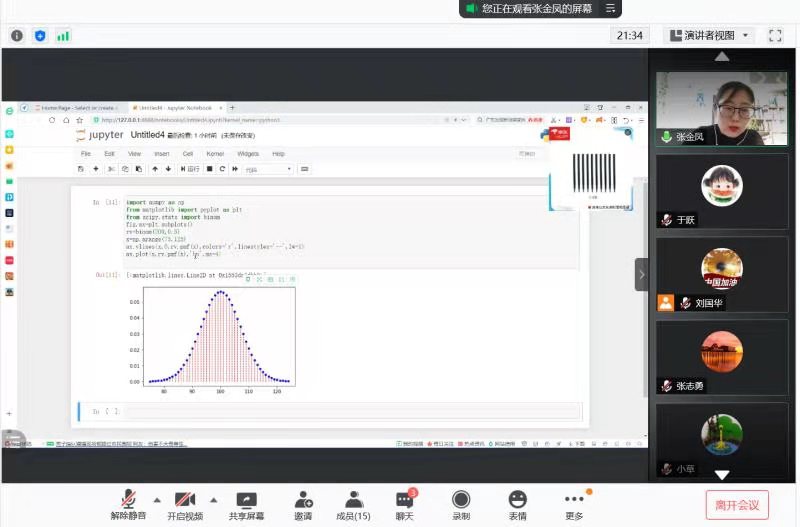Open menu next to screen viewing banner
Viewport: 800px width, 527px height.
(x=611, y=8)
